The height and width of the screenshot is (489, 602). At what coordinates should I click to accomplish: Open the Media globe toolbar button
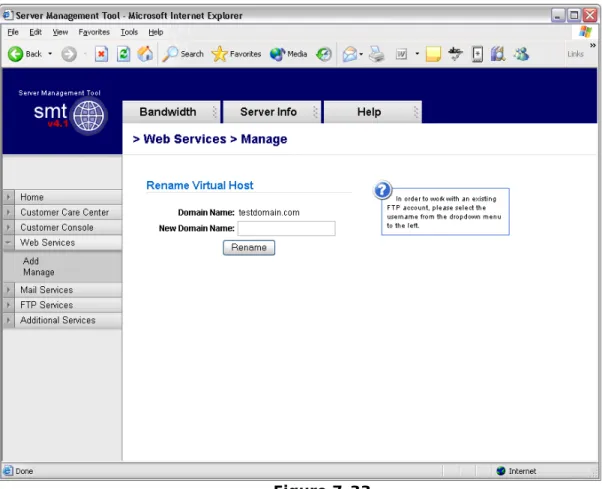coord(288,54)
